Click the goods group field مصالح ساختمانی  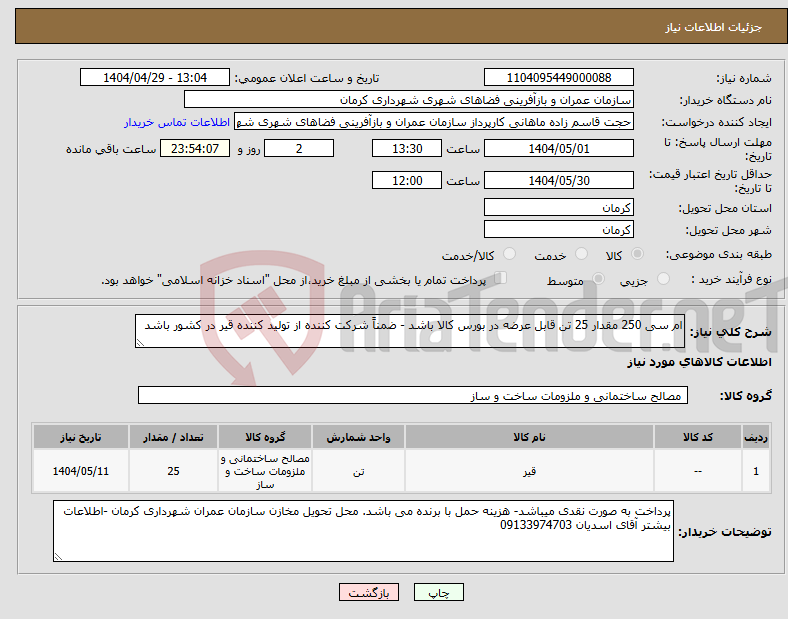click(x=413, y=395)
